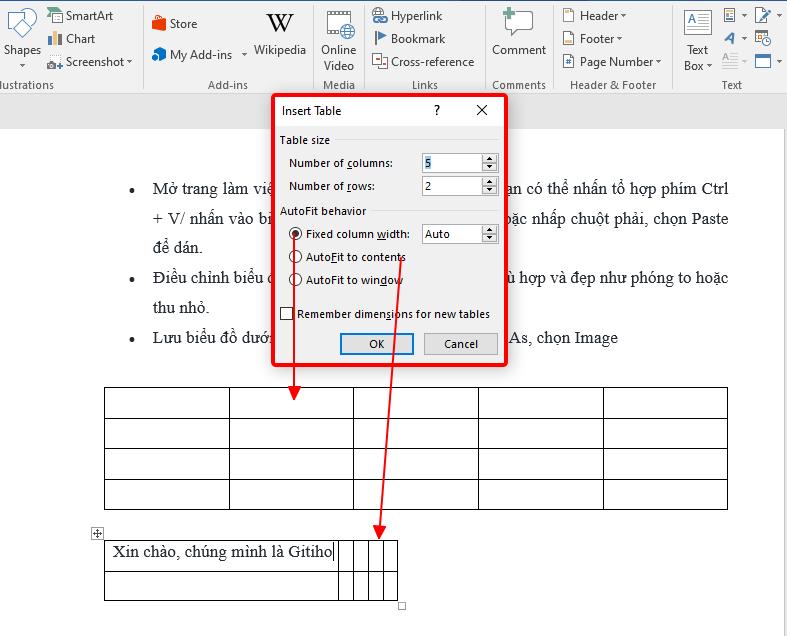This screenshot has height=636, width=787.
Task: Open the Office Store add-in
Action: [x=174, y=24]
